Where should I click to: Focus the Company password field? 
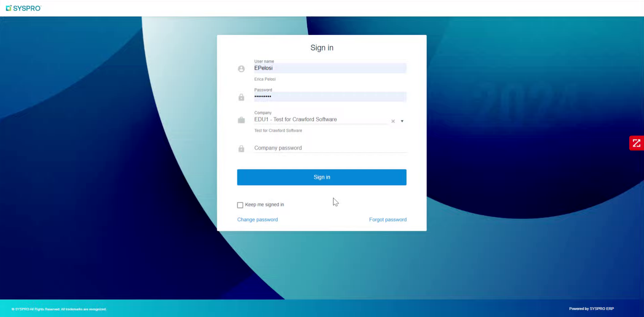[x=330, y=148]
